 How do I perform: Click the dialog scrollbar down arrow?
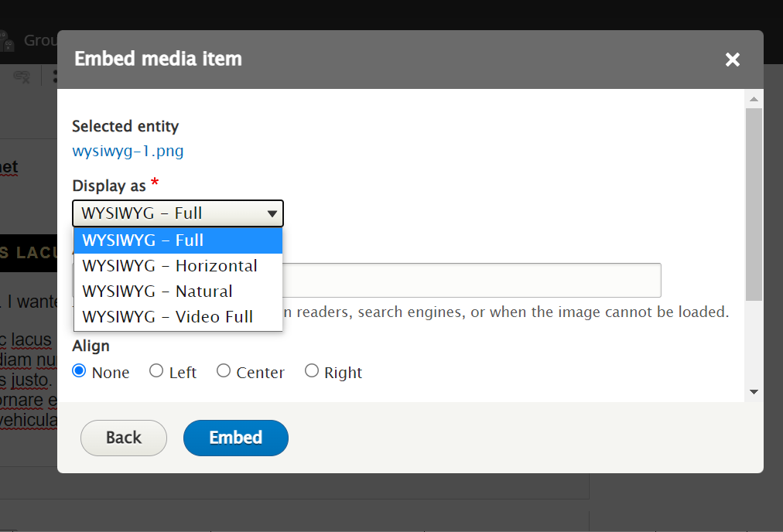point(754,392)
